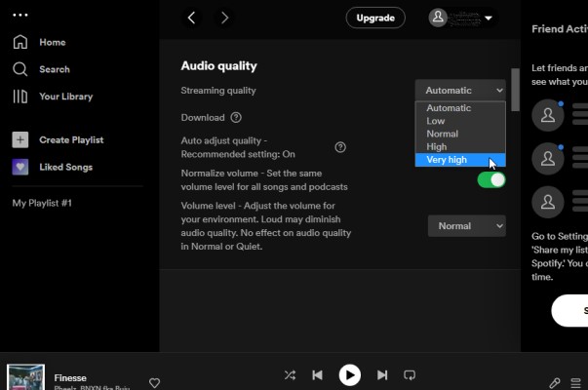Skip to the next track
This screenshot has height=390, width=588.
(382, 375)
